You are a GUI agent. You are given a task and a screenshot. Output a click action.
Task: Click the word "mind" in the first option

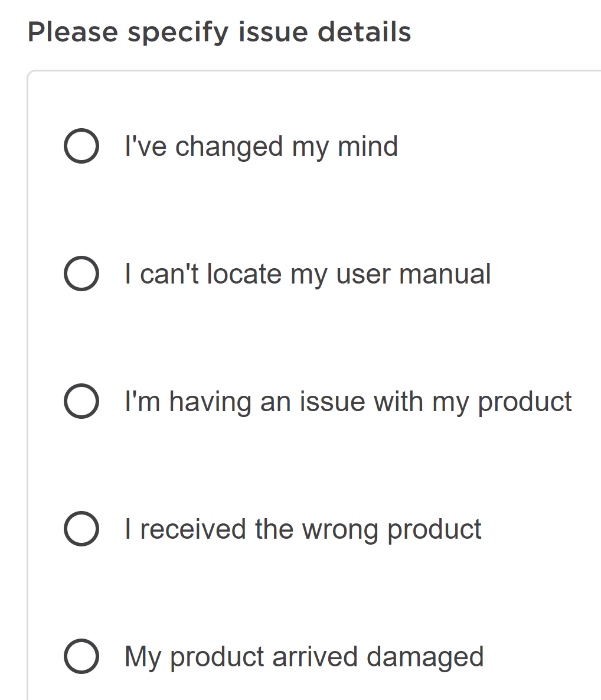tap(367, 146)
